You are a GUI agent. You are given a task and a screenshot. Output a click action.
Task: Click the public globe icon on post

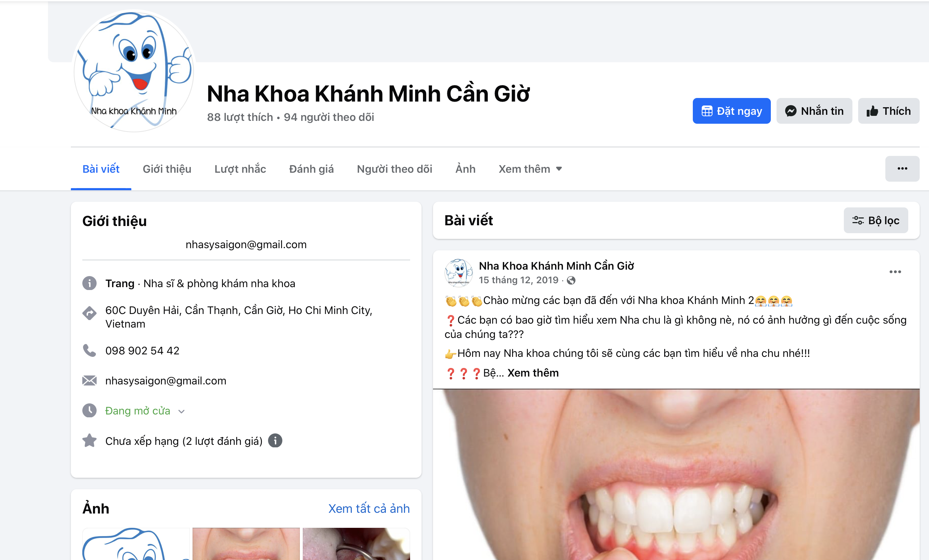click(x=571, y=280)
